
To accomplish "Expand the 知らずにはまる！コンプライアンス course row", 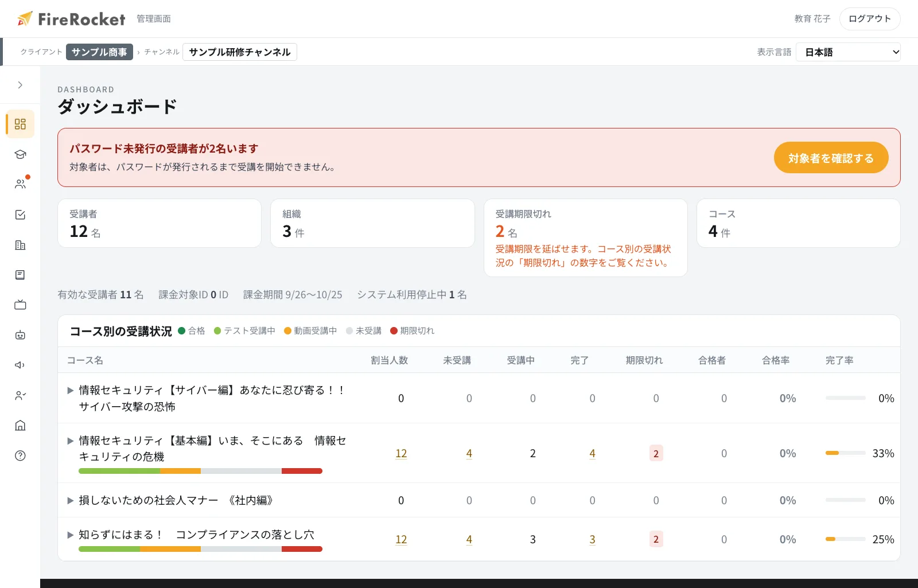I will 71,535.
